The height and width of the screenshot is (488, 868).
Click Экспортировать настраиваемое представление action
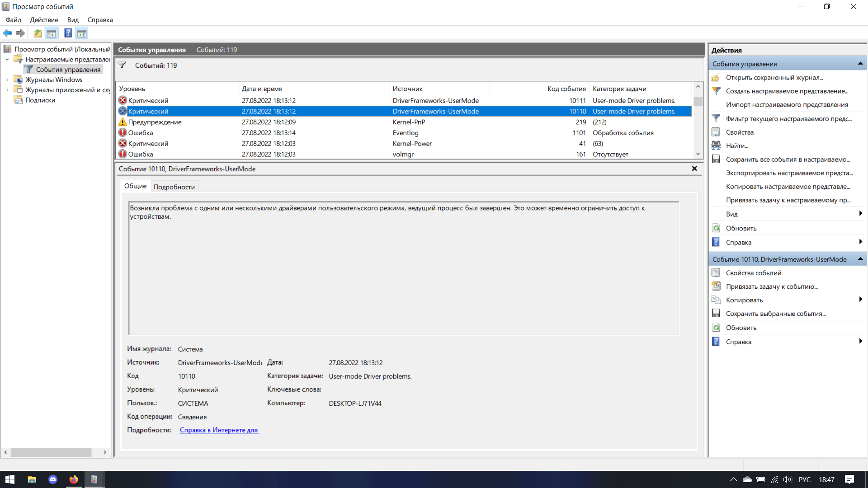click(789, 173)
